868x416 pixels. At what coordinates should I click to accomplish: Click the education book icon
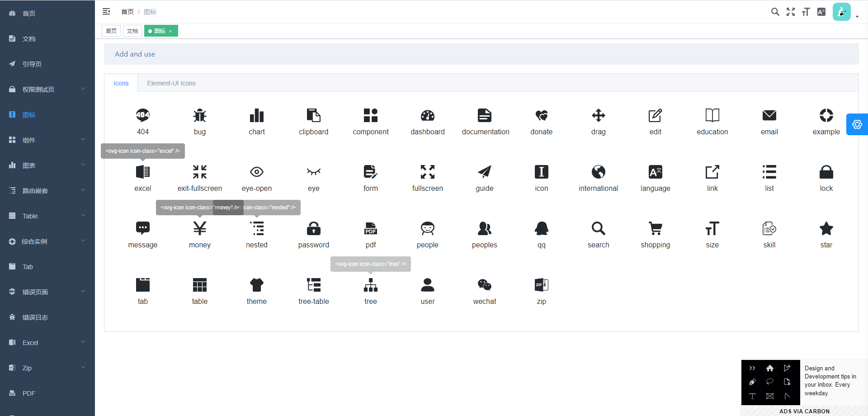712,115
